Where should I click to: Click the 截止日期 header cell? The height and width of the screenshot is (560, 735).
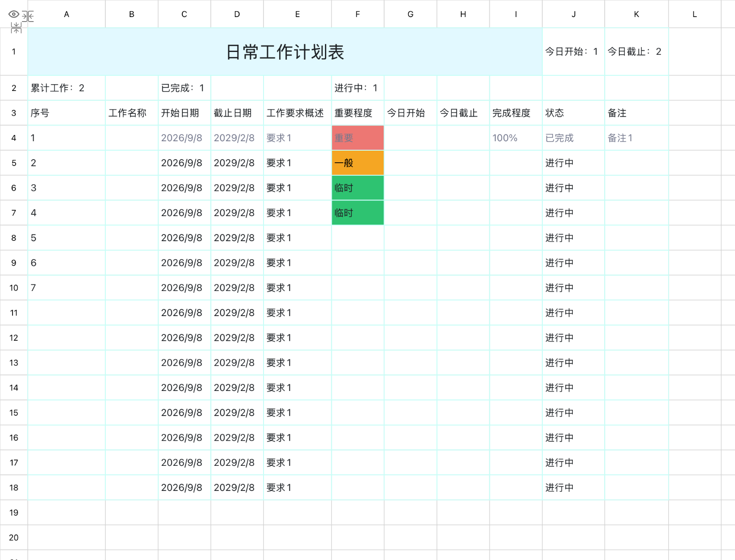(237, 113)
